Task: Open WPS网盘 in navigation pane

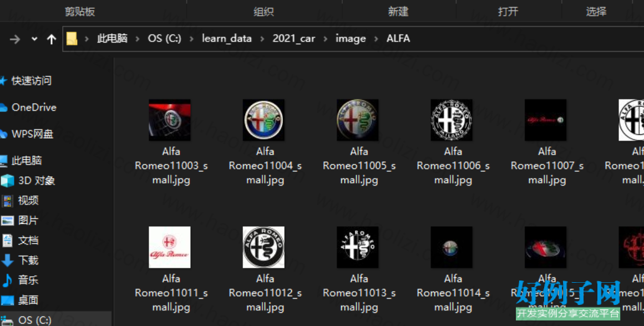Action: [x=32, y=134]
